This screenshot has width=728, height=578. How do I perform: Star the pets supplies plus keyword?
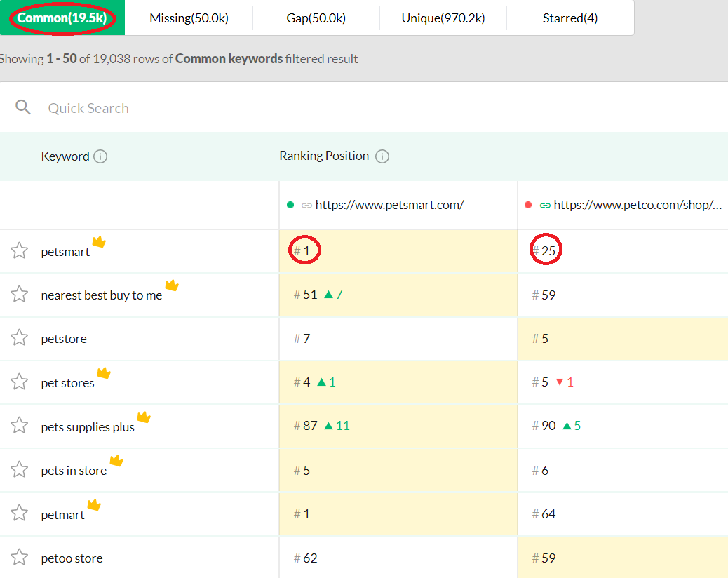[x=19, y=426]
